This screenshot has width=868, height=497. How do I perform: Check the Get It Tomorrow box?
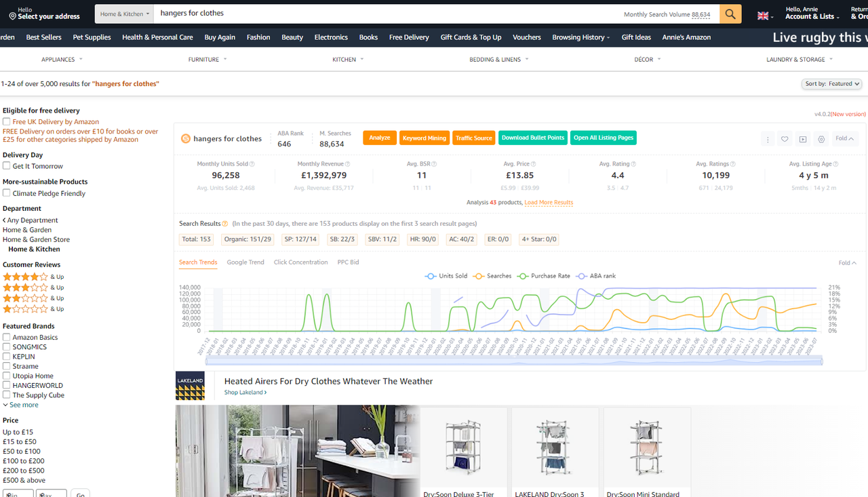pyautogui.click(x=6, y=166)
